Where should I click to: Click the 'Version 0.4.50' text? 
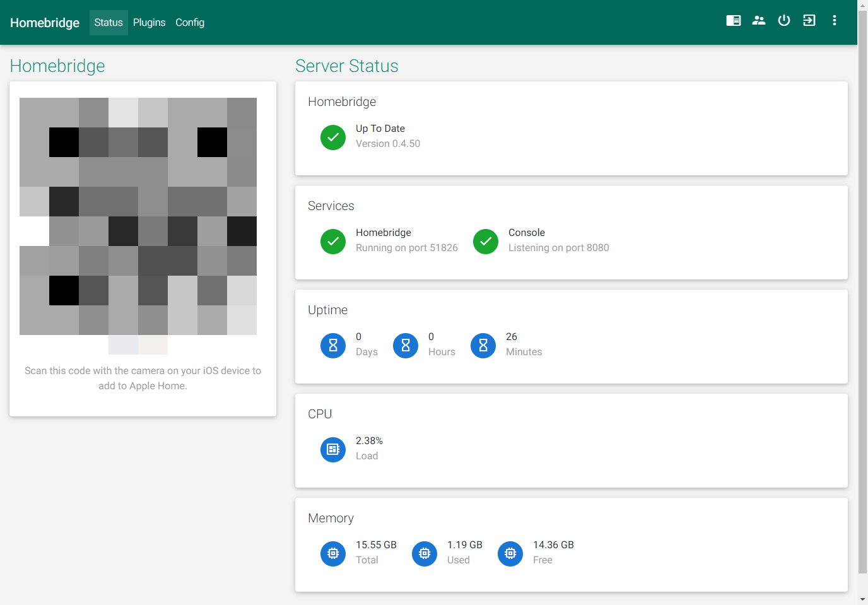pyautogui.click(x=388, y=144)
